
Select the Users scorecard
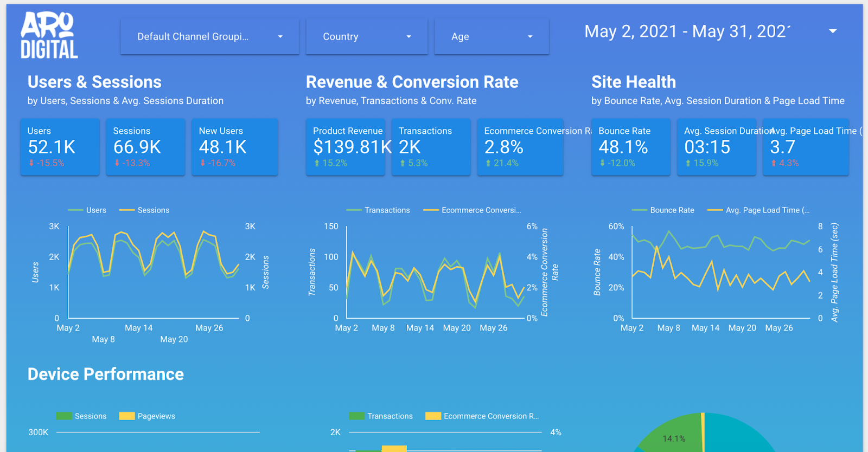[x=60, y=147]
